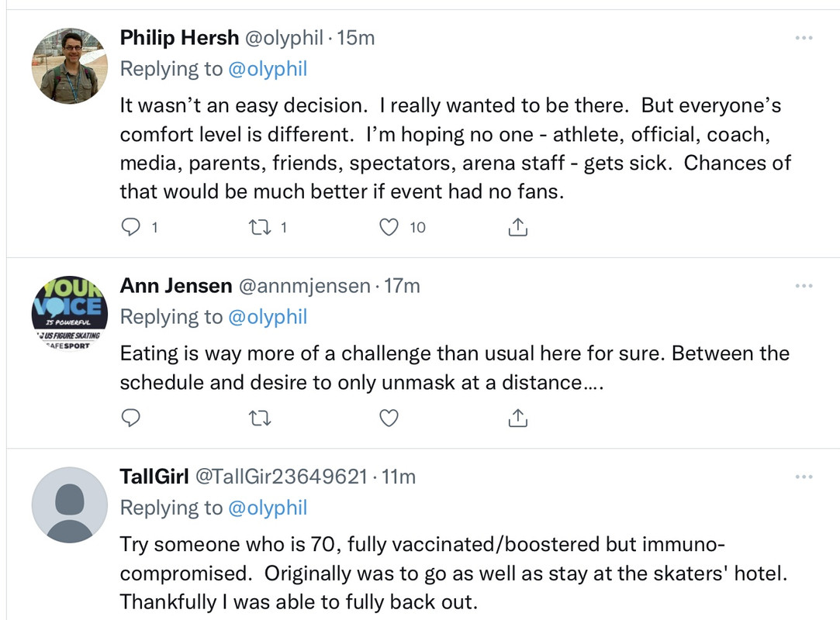Click the Philip Hersh display name
The image size is (840, 620).
(x=179, y=38)
